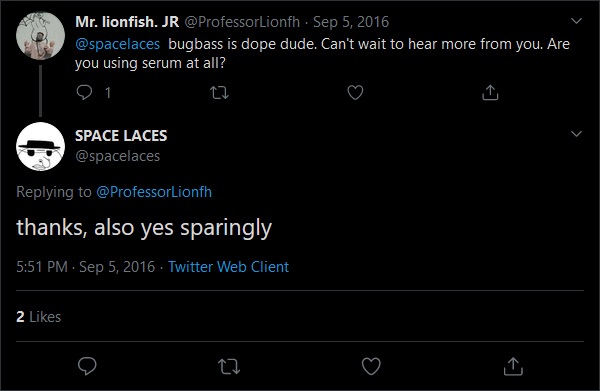Screen dimensions: 600x391
Task: Open the Twitter Web Client link
Action: pyautogui.click(x=228, y=267)
